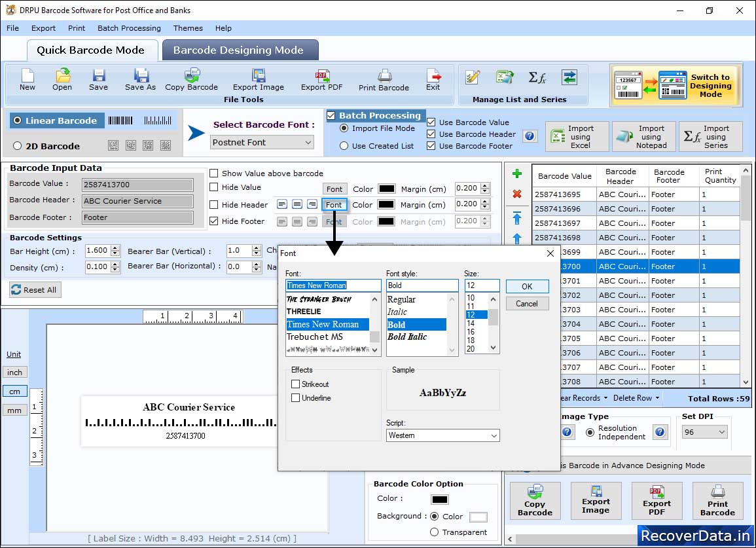Open the File menu

tap(13, 28)
